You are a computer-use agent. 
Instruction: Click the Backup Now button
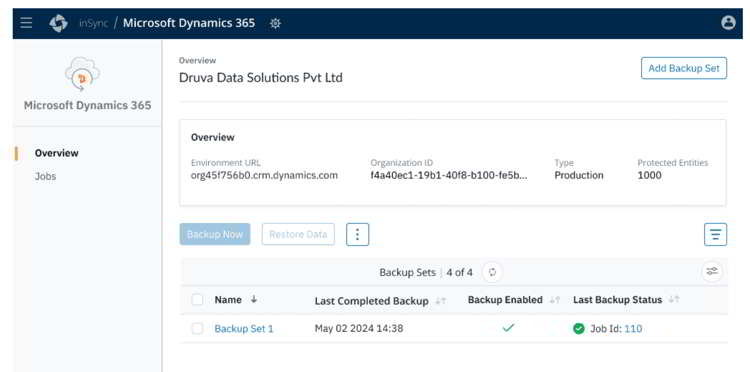click(215, 234)
